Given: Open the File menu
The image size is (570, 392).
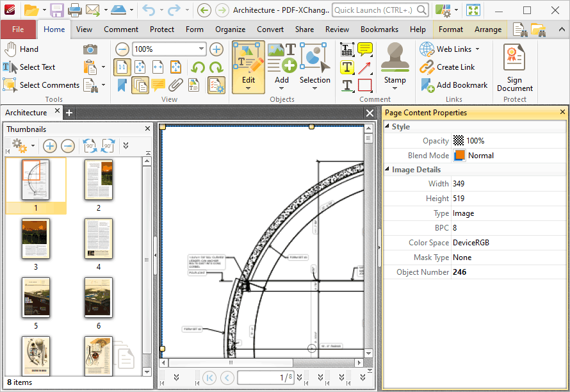Looking at the screenshot, I should [x=18, y=29].
